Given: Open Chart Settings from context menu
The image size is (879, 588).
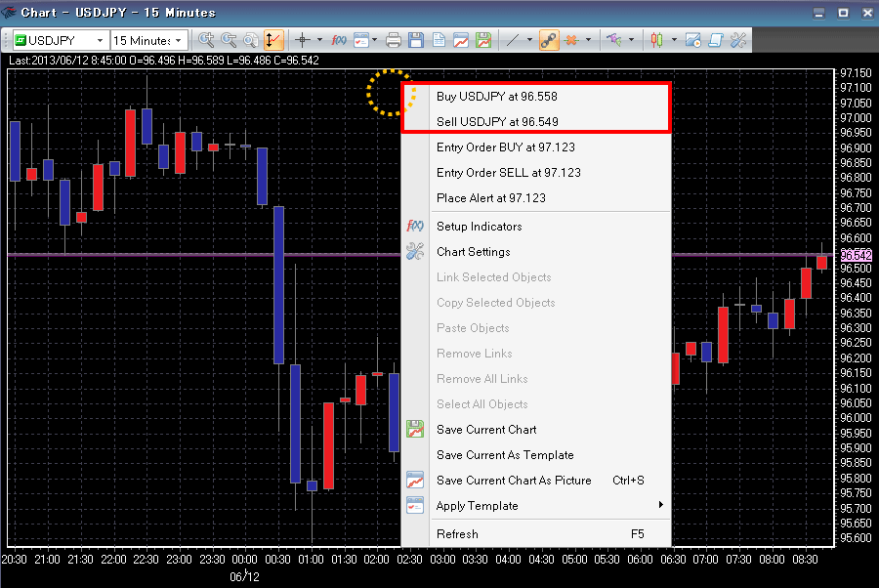Looking at the screenshot, I should pos(536,252).
